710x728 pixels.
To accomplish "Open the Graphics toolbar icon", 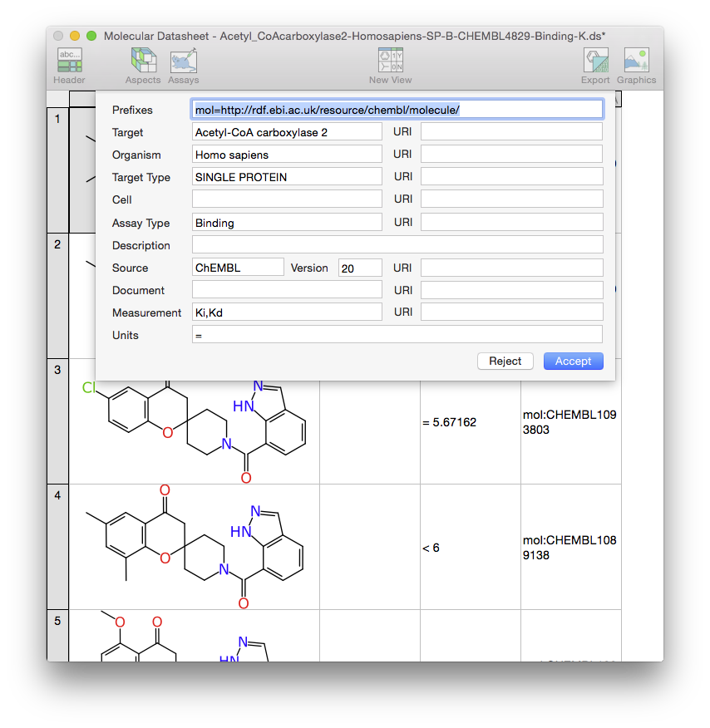I will 636,66.
